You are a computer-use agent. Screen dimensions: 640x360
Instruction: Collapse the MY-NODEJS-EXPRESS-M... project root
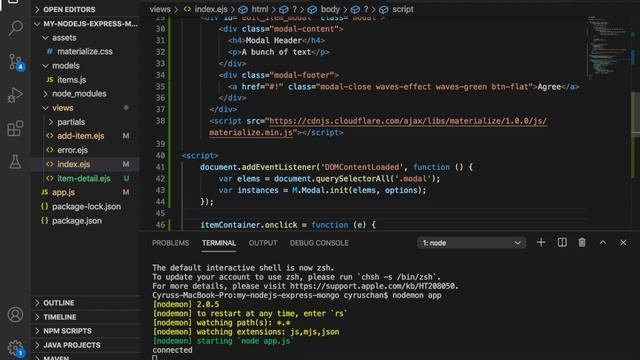[x=86, y=24]
